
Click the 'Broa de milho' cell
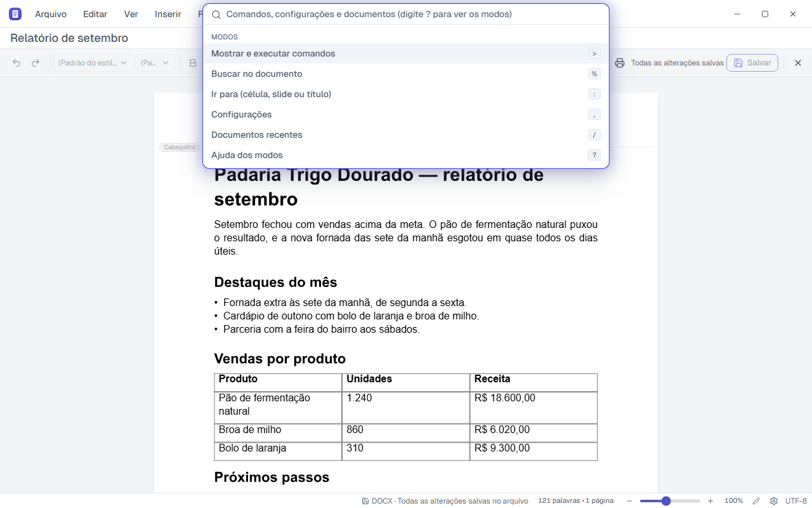coord(278,433)
